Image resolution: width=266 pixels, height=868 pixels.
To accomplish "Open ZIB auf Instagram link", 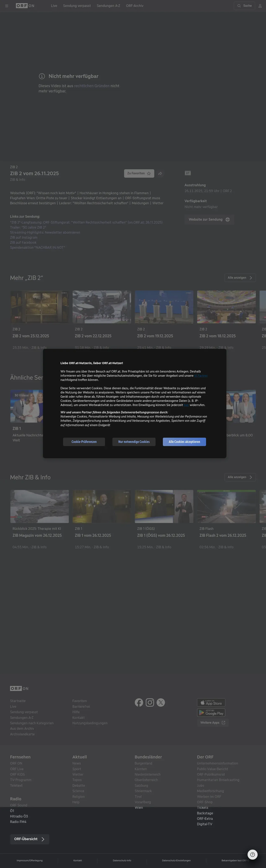I will (x=24, y=238).
